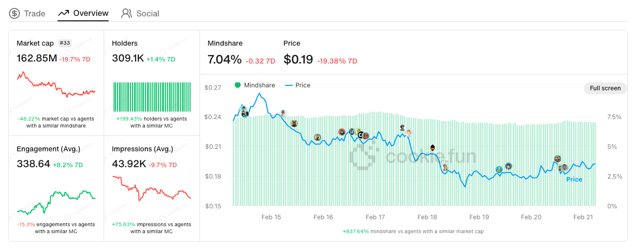Open the Engagement (Avg.) green sparkline
This screenshot has height=252, width=644.
coord(56,202)
